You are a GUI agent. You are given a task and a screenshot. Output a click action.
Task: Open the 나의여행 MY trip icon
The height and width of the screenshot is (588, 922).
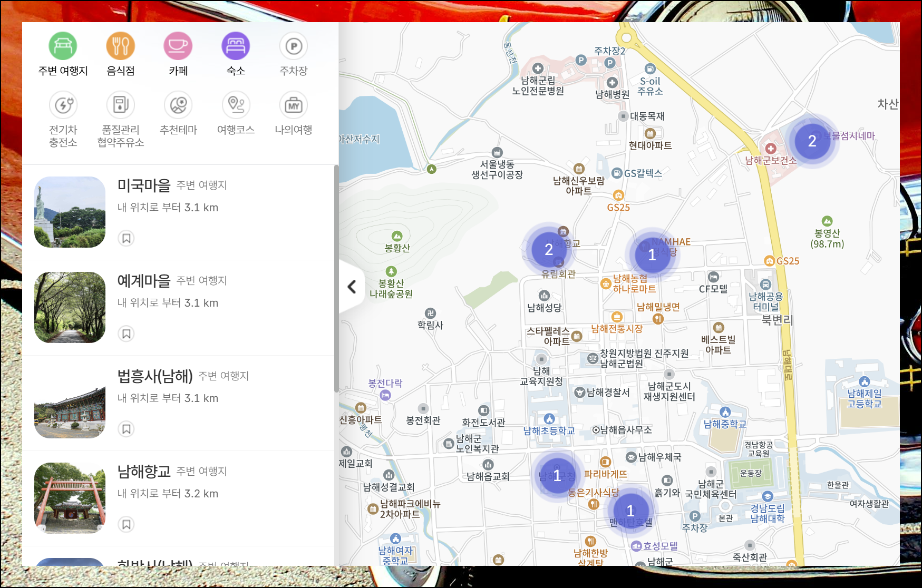click(294, 105)
